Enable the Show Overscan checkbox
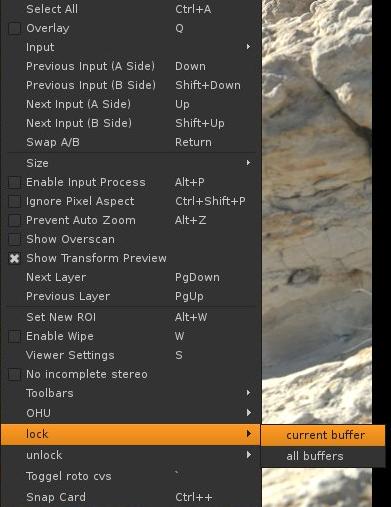 14,239
